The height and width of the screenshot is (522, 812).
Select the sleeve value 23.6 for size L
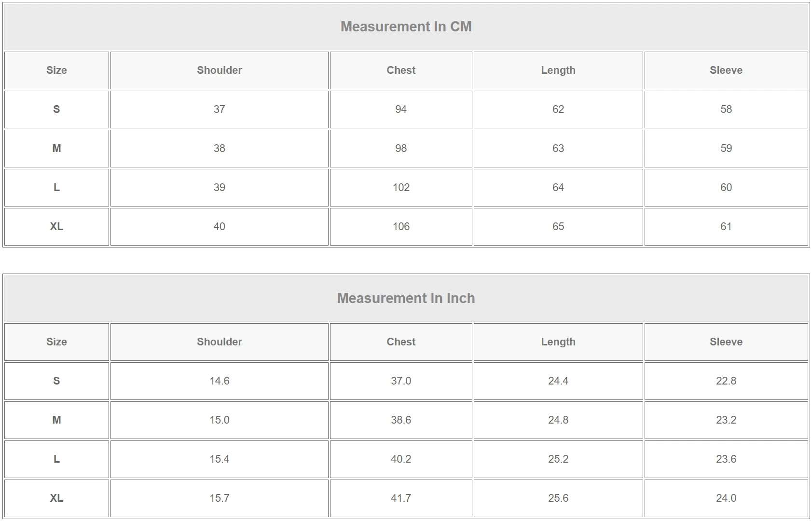click(726, 459)
